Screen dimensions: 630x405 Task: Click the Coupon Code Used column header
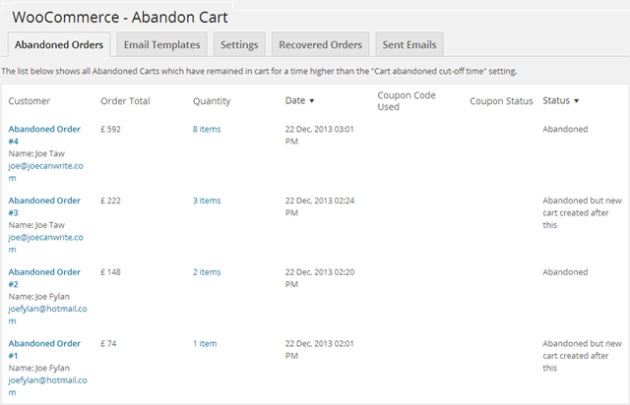click(x=406, y=101)
